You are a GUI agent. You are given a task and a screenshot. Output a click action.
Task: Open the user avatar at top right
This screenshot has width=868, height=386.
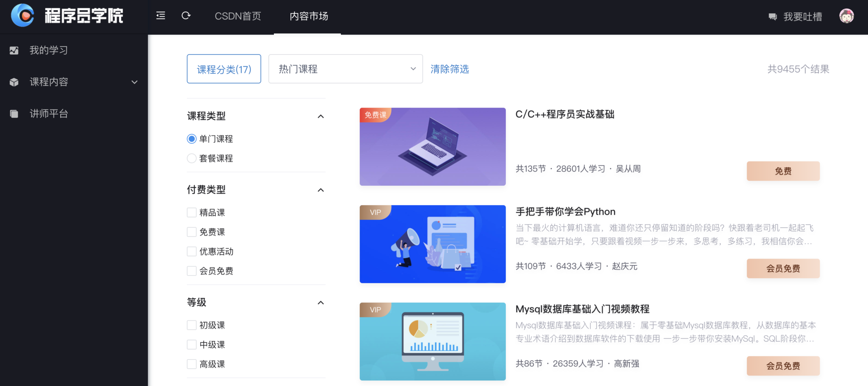[846, 16]
